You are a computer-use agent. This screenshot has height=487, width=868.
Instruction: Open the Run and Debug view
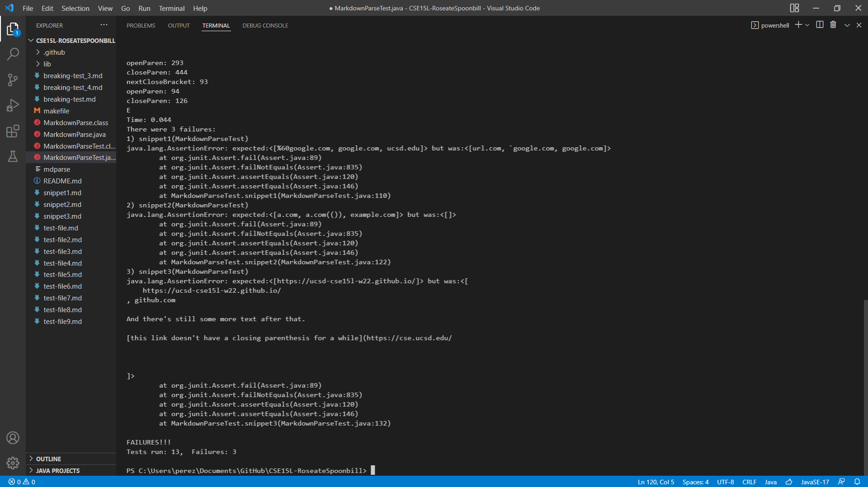pos(13,106)
